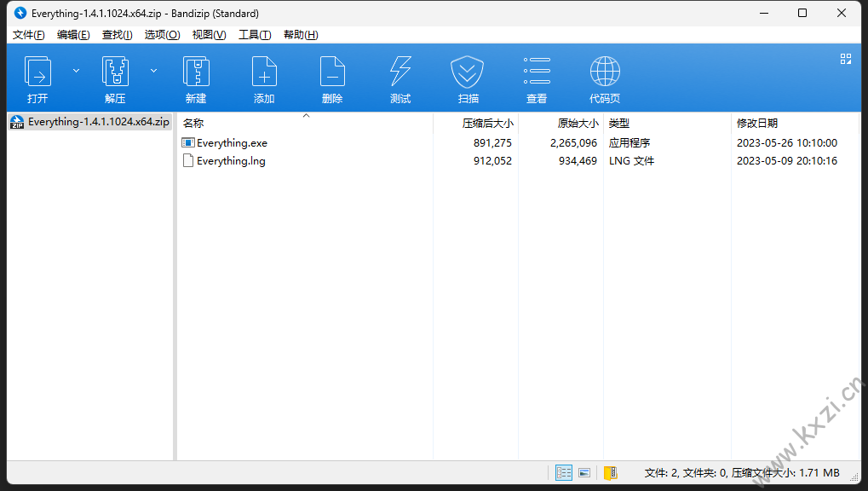Open the 帮助(H) menu

301,35
